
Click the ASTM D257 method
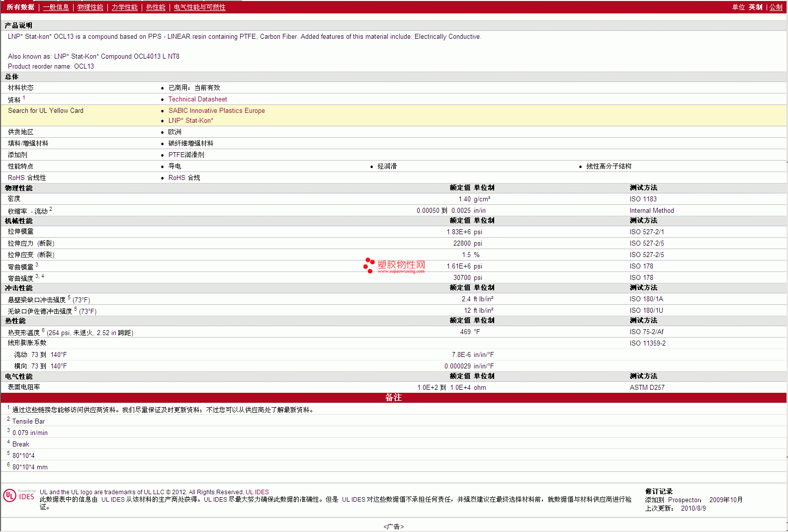tap(647, 387)
